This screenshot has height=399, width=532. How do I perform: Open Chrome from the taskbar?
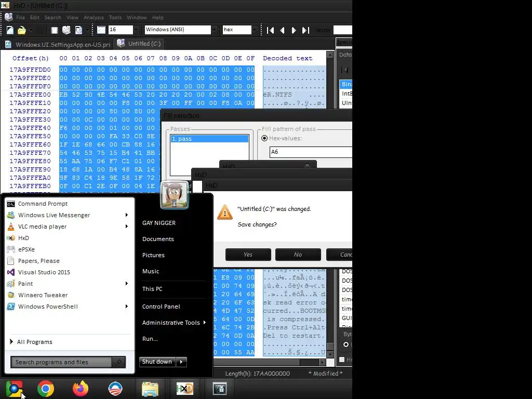pos(46,389)
